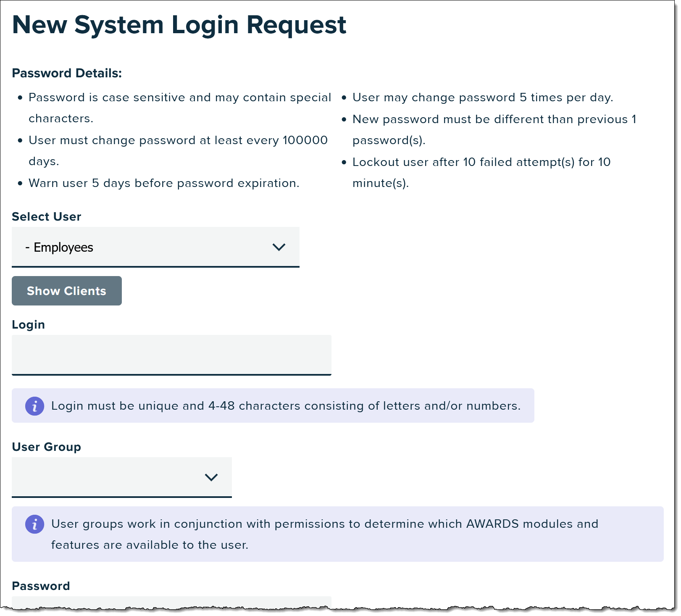Click the login uniqueness notice banner
681x616 pixels.
click(x=273, y=406)
